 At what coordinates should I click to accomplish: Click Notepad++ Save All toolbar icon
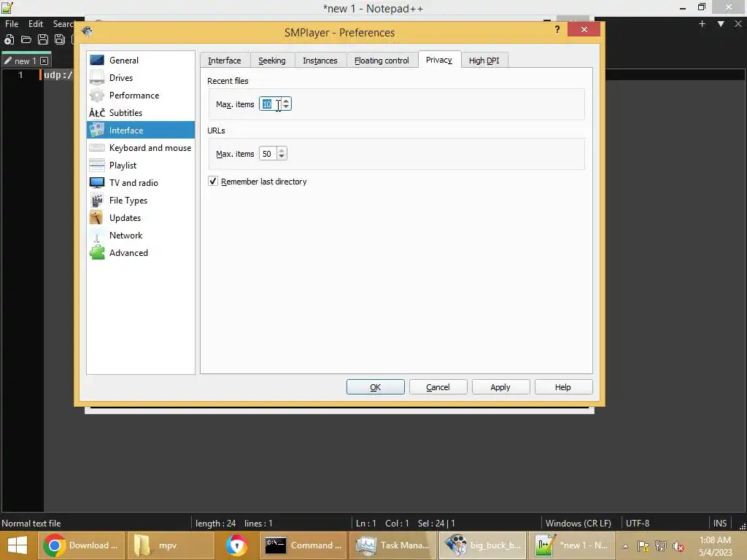(59, 39)
